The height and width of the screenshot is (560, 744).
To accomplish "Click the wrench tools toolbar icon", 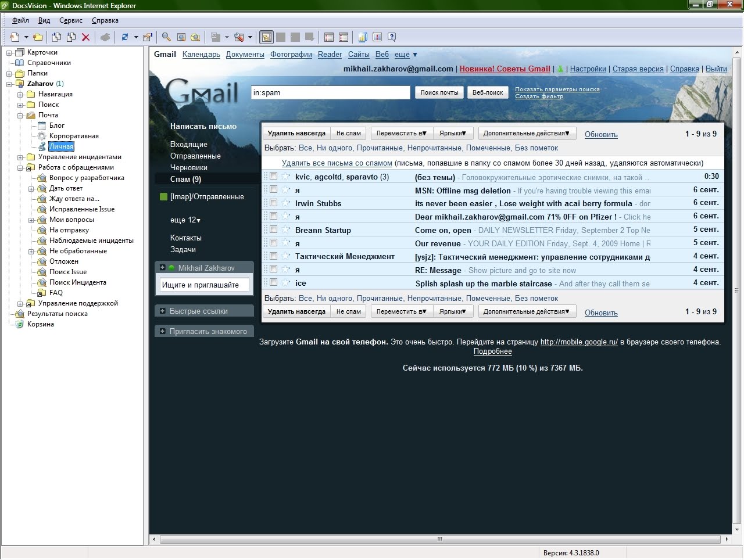I will pyautogui.click(x=239, y=37).
